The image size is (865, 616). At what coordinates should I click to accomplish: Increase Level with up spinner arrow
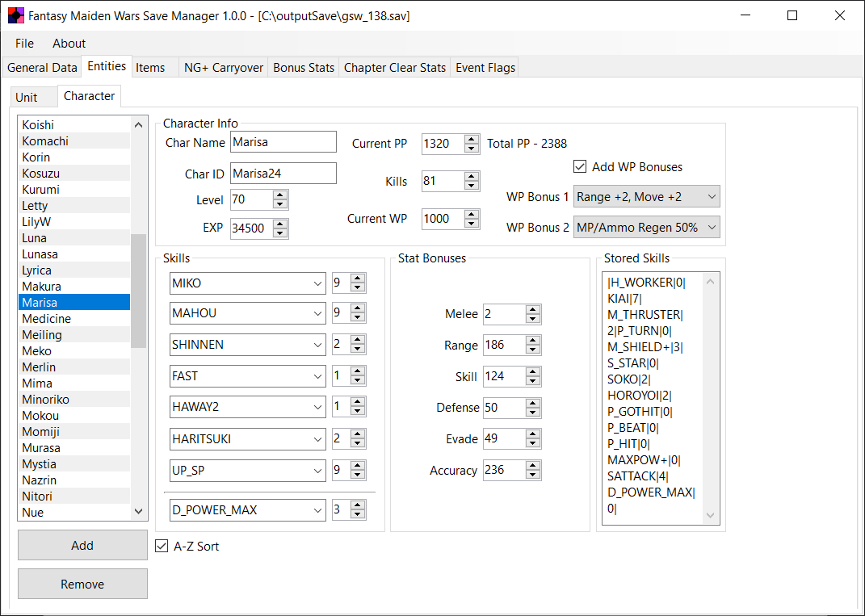point(280,195)
